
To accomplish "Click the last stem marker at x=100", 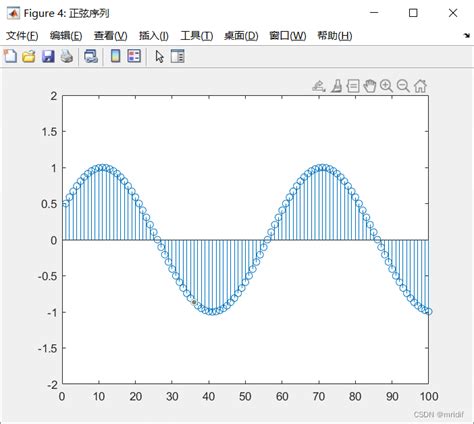I will pos(429,312).
